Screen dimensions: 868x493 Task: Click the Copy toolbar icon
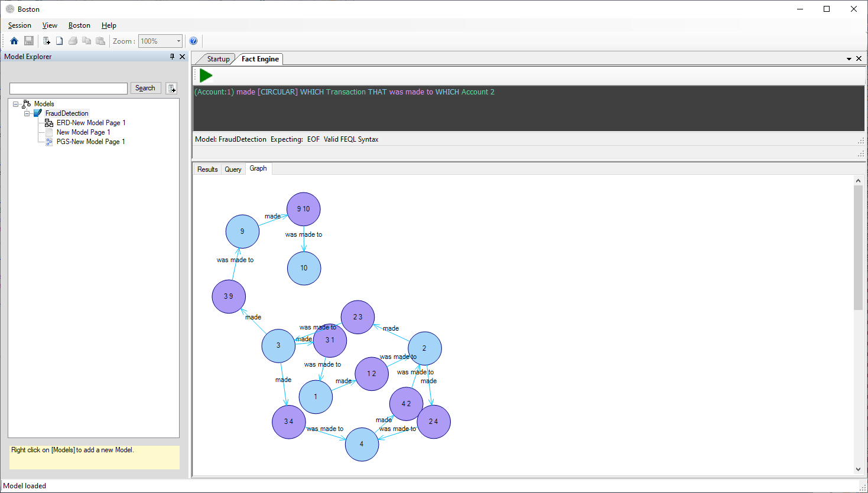click(x=87, y=41)
